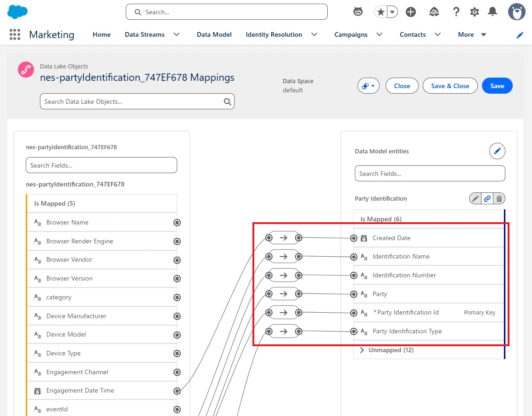Image resolution: width=532 pixels, height=416 pixels.
Task: Click Save & Close
Action: pos(450,86)
